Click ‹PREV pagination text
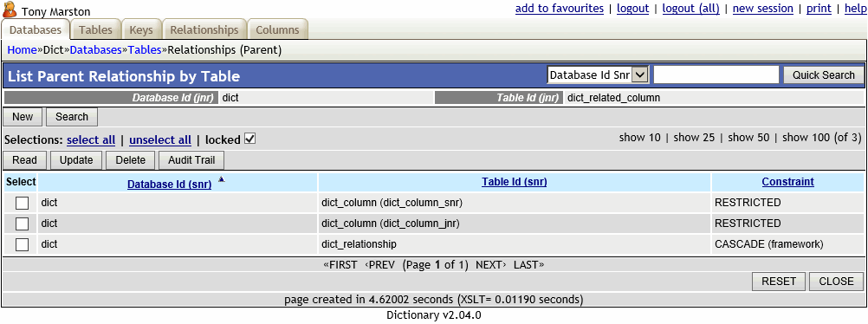 tap(379, 265)
